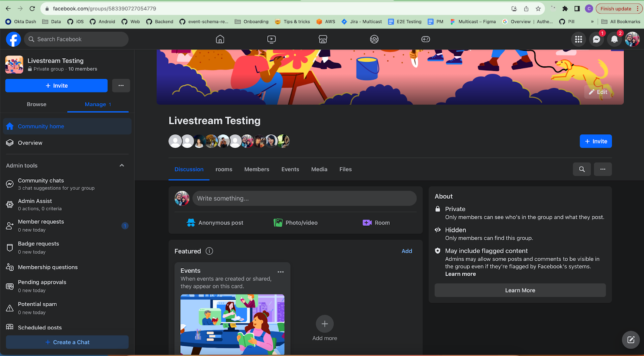Open the Video tab icon
The image size is (644, 356).
click(271, 39)
